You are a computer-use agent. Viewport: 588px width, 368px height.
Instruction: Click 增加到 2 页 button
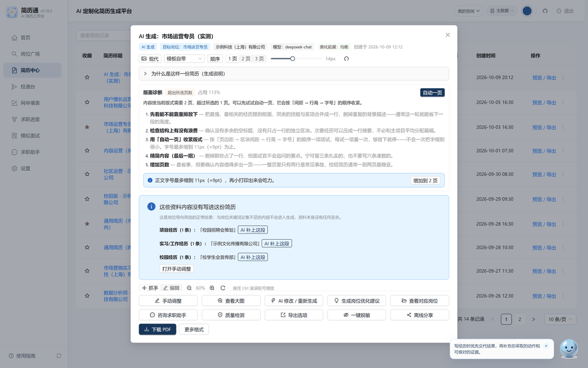[x=425, y=180]
